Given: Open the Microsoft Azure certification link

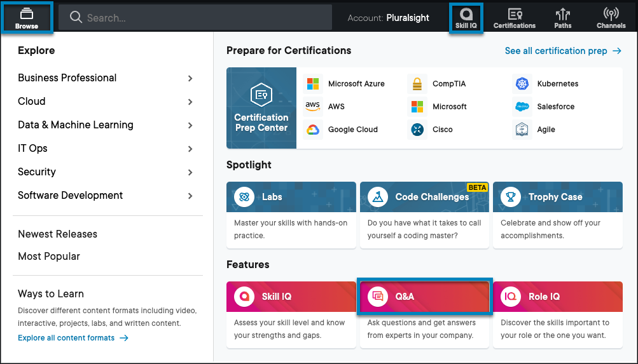Looking at the screenshot, I should [356, 84].
